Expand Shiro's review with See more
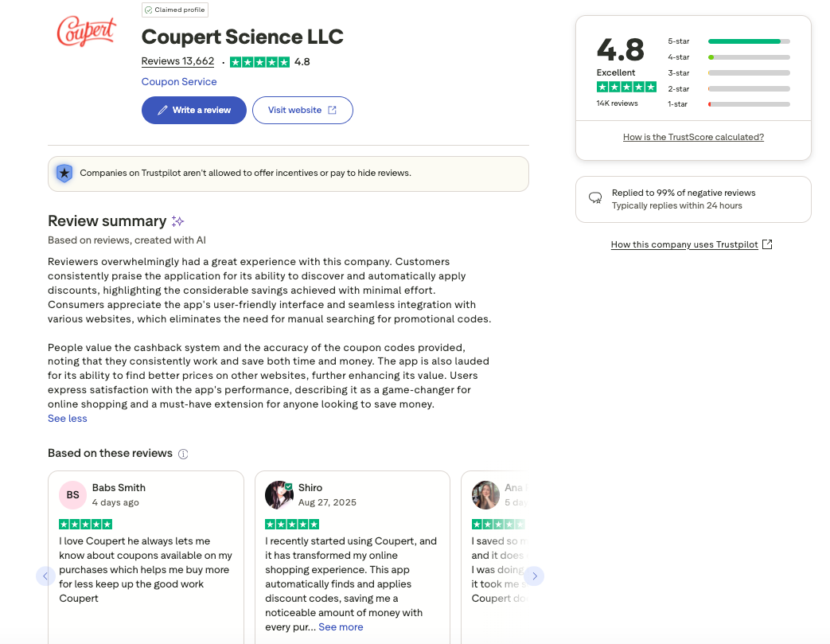Image resolution: width=830 pixels, height=644 pixels. (x=341, y=627)
